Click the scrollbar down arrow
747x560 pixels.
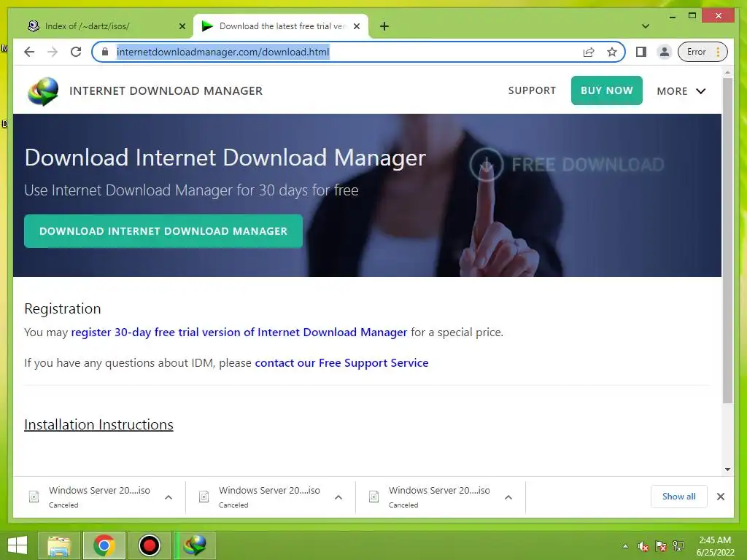727,470
